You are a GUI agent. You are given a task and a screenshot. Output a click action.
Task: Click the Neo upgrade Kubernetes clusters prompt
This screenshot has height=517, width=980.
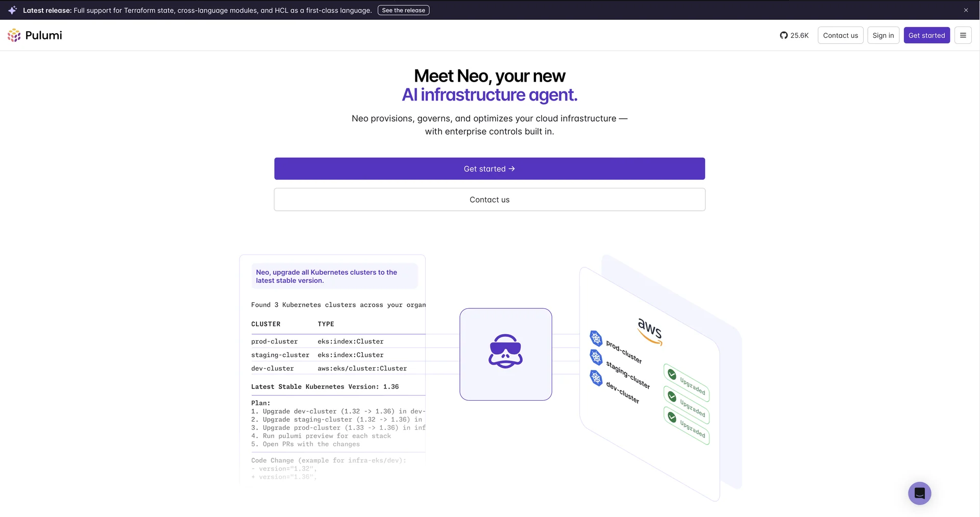point(334,276)
